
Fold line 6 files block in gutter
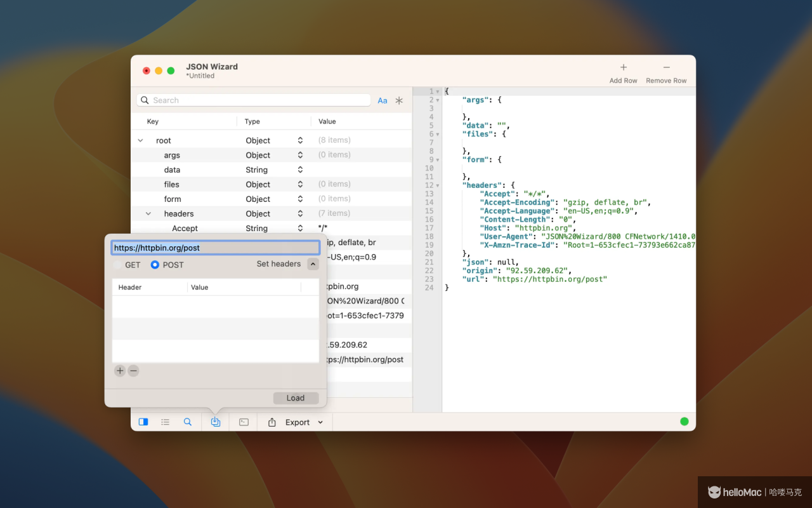[438, 134]
